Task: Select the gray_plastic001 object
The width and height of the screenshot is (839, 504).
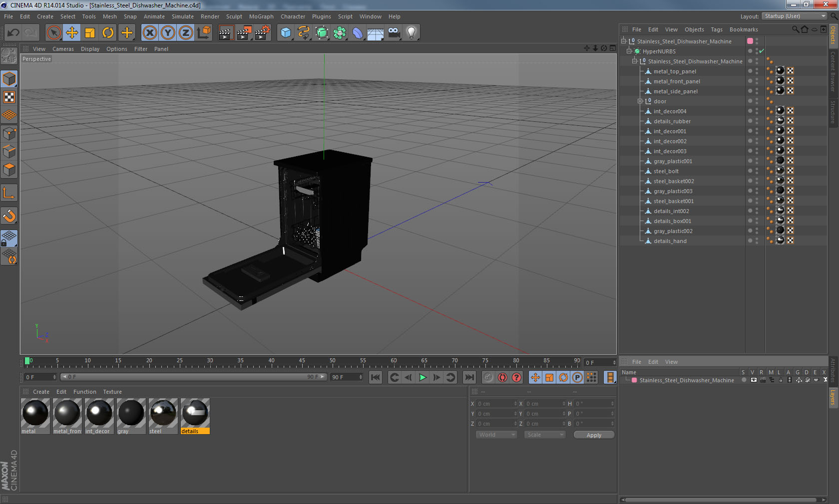Action: coord(673,161)
